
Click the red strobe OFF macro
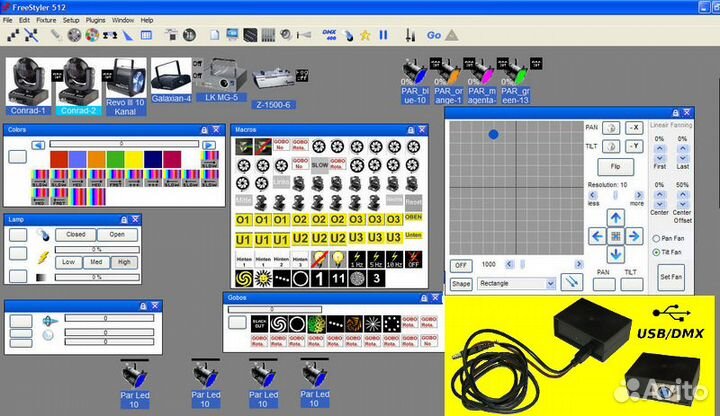coord(413,259)
